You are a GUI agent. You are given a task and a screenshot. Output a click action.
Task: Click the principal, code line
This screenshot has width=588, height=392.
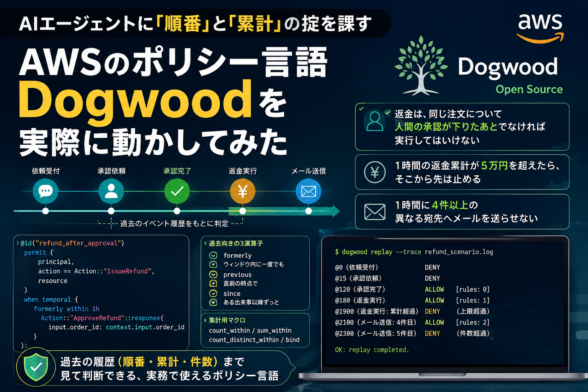(x=56, y=262)
